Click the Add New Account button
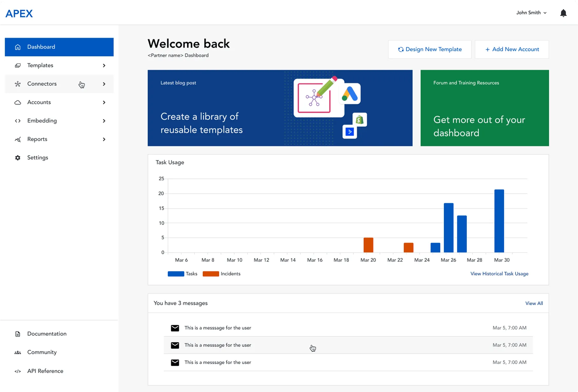 (x=512, y=49)
